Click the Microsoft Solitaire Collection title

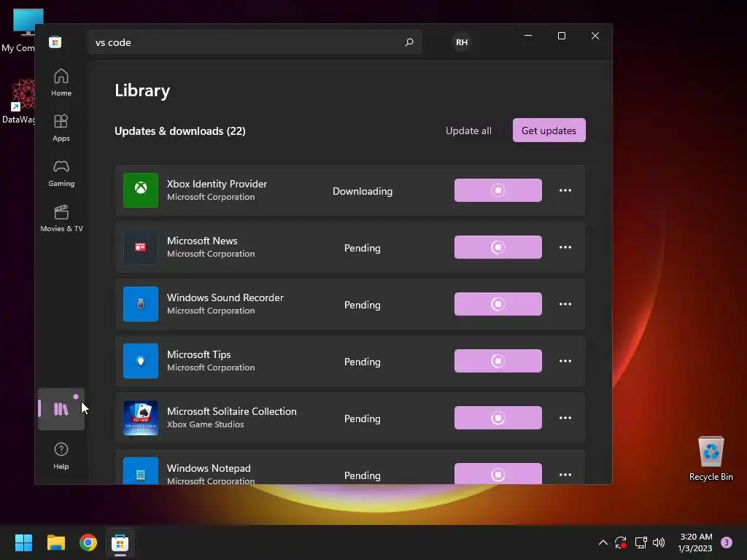[x=231, y=411]
